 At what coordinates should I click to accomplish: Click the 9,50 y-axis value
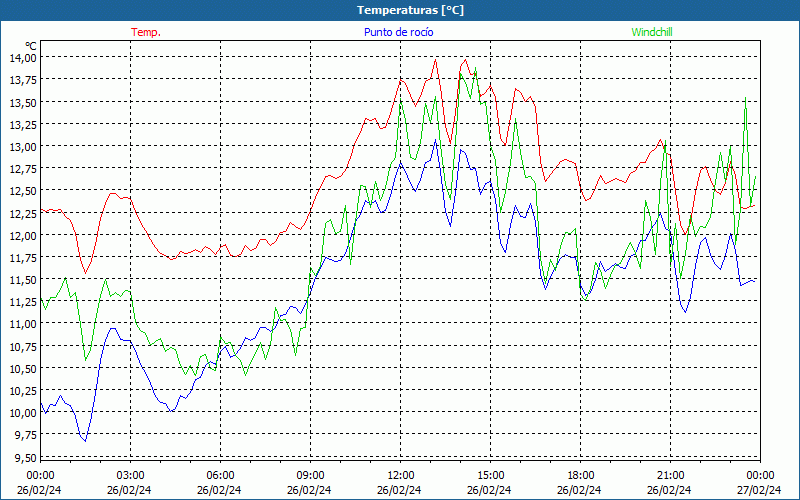[x=26, y=457]
